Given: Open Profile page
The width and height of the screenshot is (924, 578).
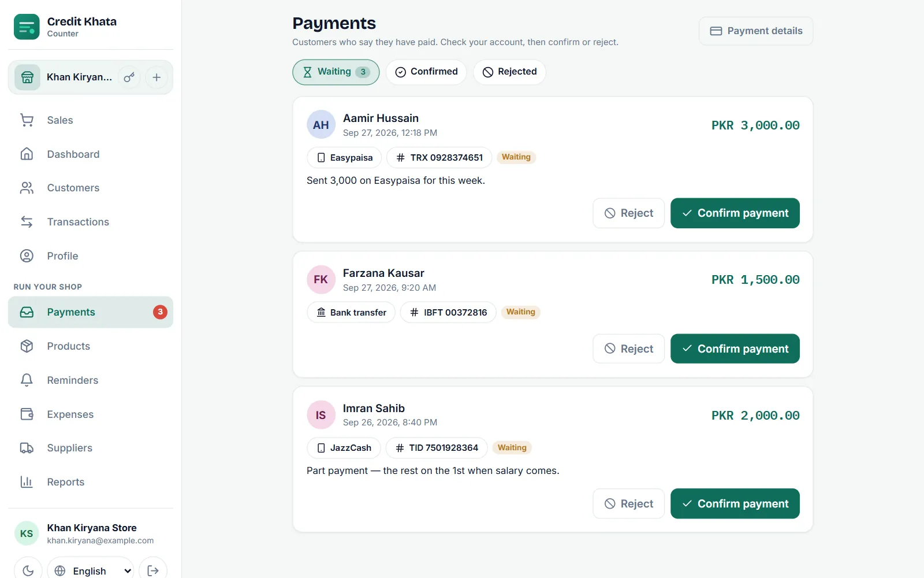Looking at the screenshot, I should pos(91,256).
